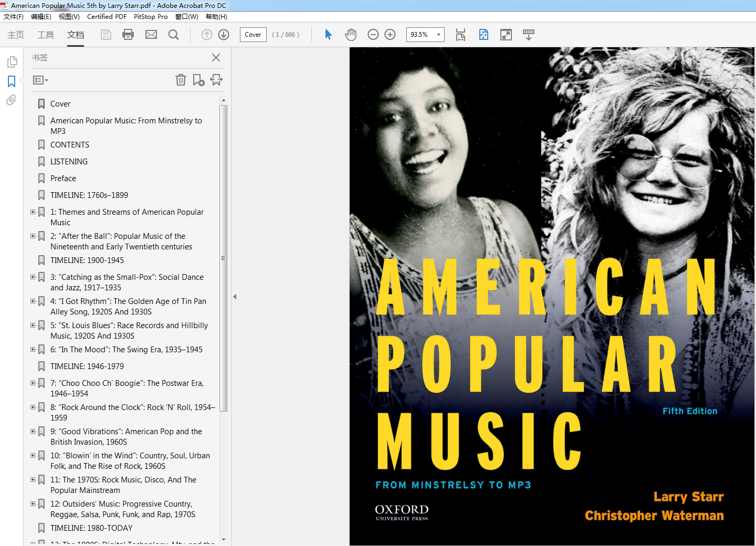Click the zoom out minus icon
Image resolution: width=756 pixels, height=546 pixels.
373,35
